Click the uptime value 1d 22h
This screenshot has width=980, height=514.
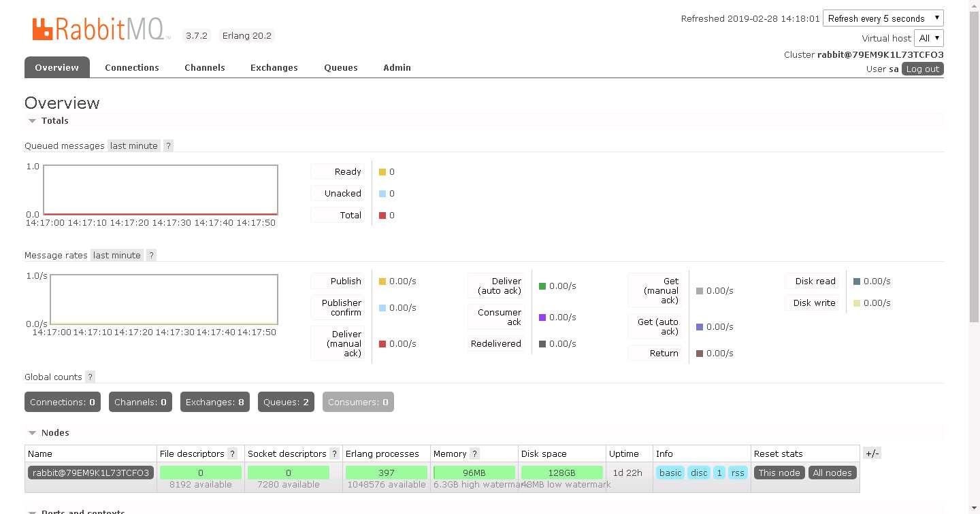click(x=627, y=473)
